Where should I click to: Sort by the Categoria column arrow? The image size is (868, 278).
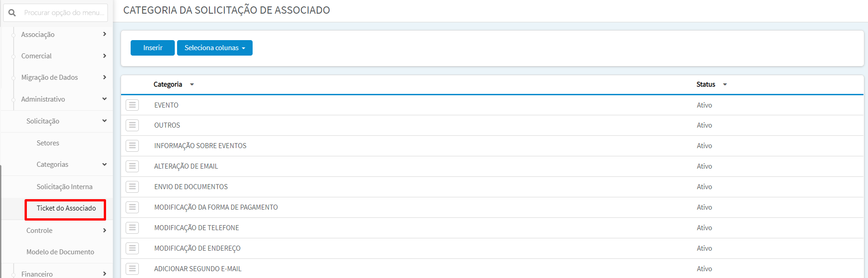click(192, 84)
